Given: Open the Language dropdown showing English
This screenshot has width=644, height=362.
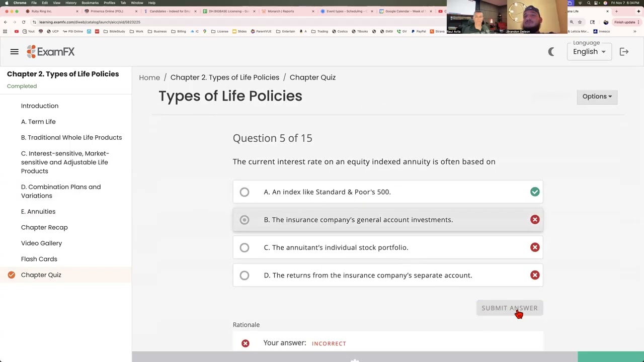Looking at the screenshot, I should point(589,52).
